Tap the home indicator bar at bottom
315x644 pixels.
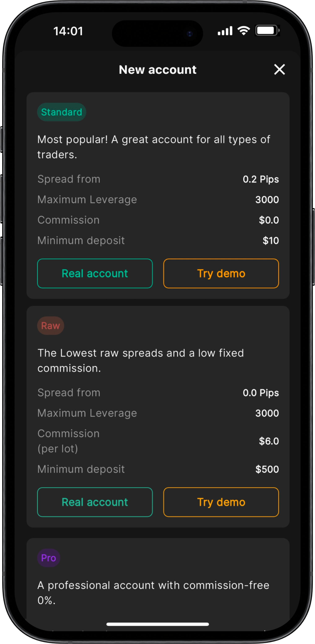(158, 624)
